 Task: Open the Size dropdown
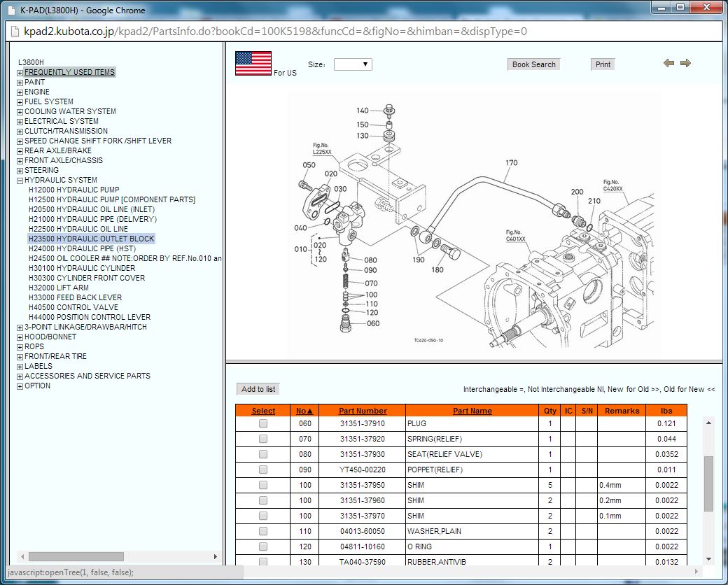(x=353, y=64)
